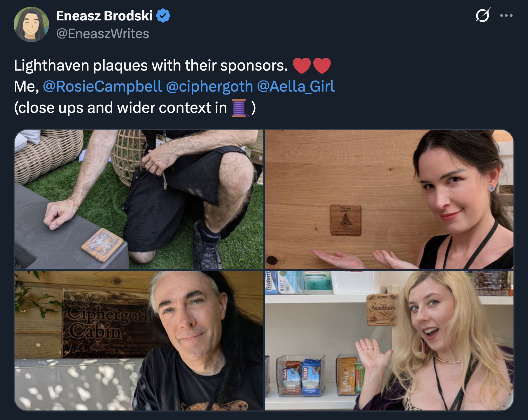The height and width of the screenshot is (420, 528).
Task: Click the second red heart emoji
Action: click(x=322, y=65)
